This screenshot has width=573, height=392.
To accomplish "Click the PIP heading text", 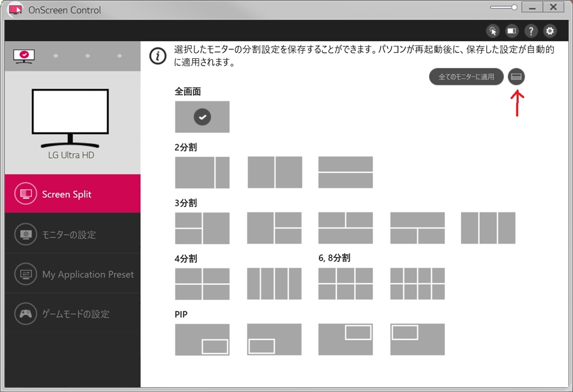I will pos(181,314).
